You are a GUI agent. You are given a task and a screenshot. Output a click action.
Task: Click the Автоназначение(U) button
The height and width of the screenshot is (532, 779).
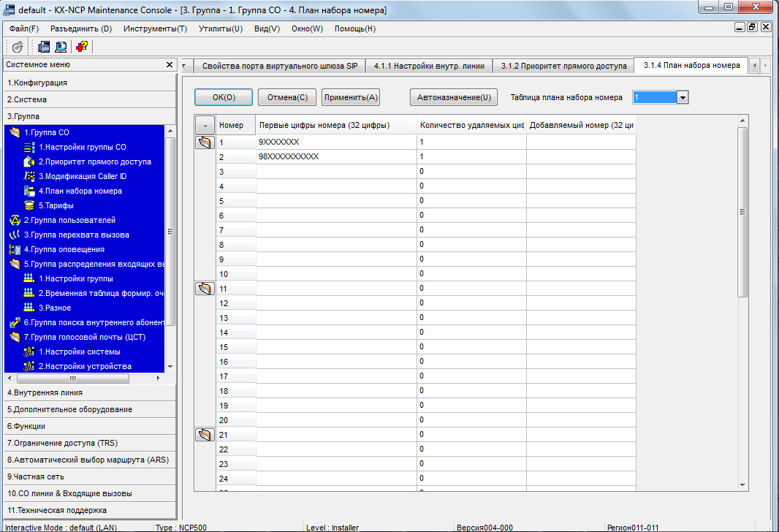(453, 97)
